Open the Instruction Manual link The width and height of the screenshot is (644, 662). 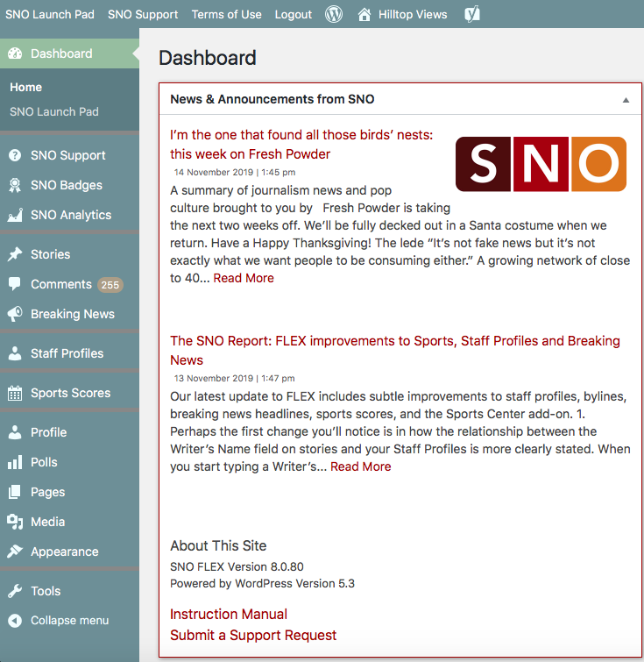point(229,614)
